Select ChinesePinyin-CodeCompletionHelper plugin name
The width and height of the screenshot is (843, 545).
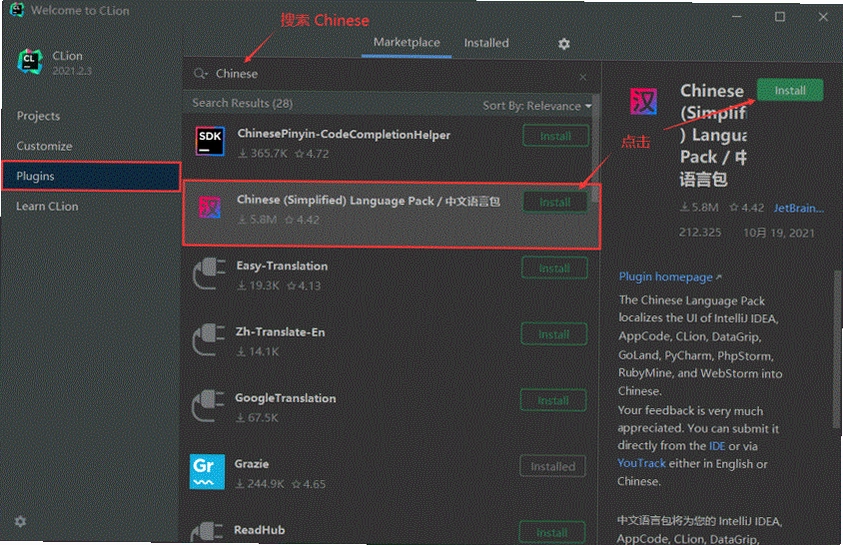[x=344, y=134]
